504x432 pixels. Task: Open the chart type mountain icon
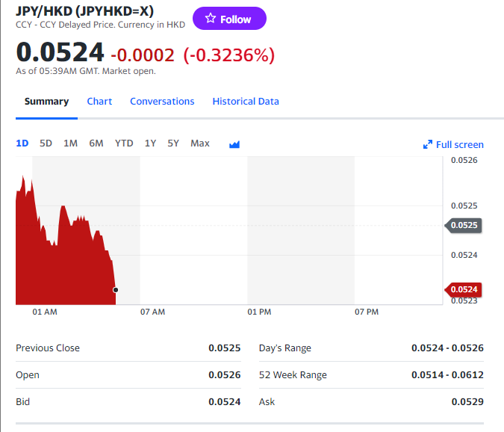click(234, 144)
